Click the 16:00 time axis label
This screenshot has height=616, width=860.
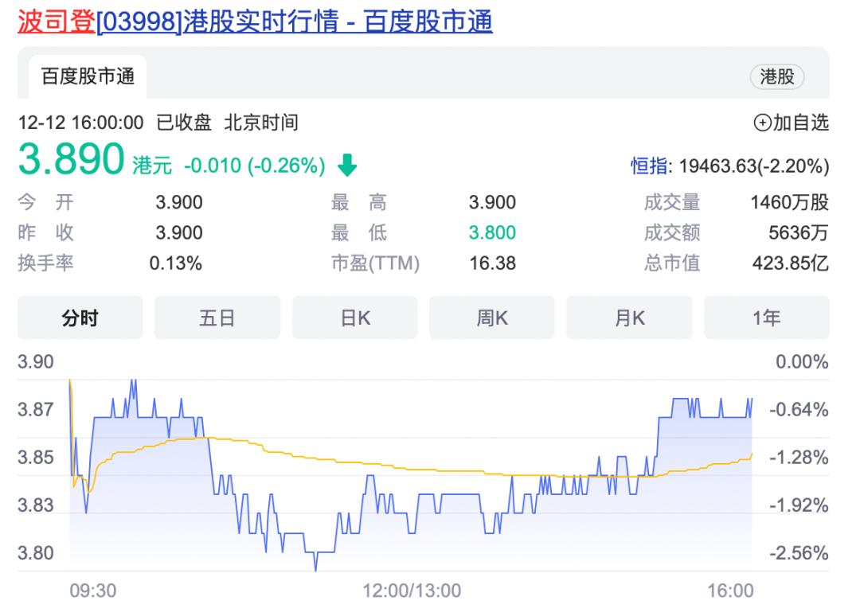click(730, 591)
